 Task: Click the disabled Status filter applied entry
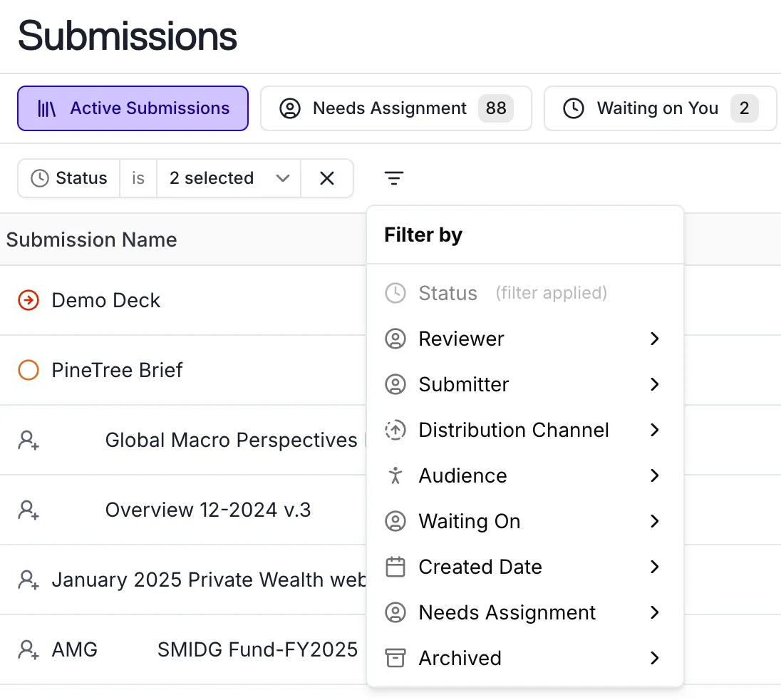click(x=525, y=293)
